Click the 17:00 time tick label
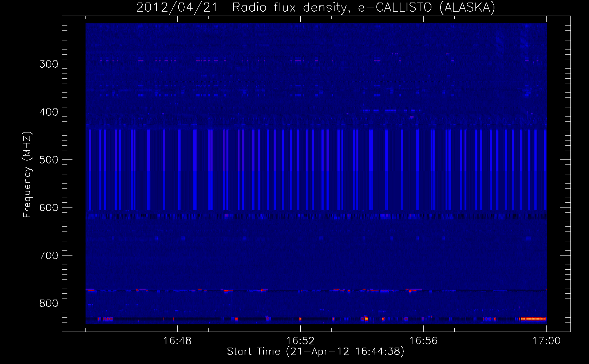Image resolution: width=589 pixels, height=364 pixels. click(546, 341)
